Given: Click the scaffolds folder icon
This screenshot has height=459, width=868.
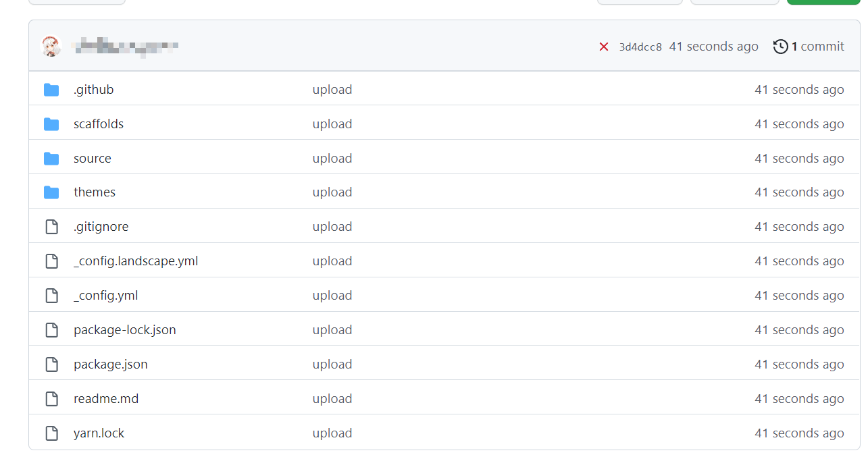Looking at the screenshot, I should (x=51, y=124).
